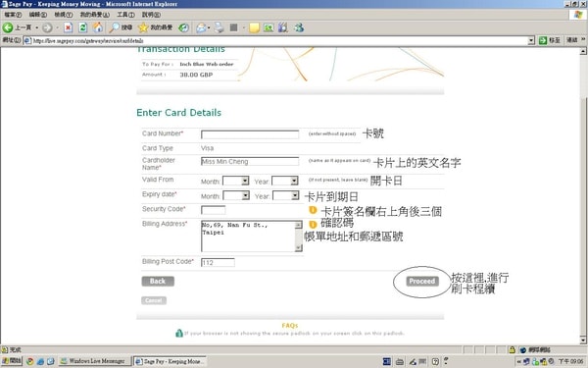Screen dimensions: 588x368
Task: Click the Proceed button
Action: click(422, 282)
